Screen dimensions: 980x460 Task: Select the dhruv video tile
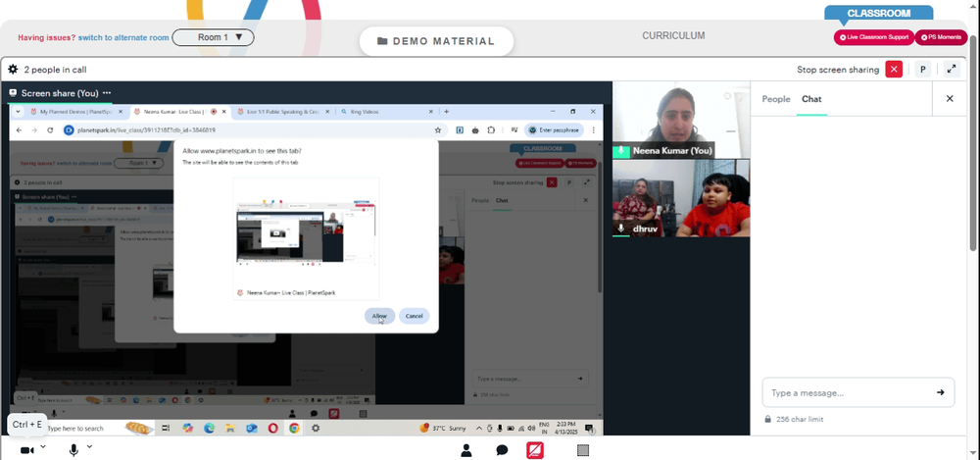coord(681,198)
